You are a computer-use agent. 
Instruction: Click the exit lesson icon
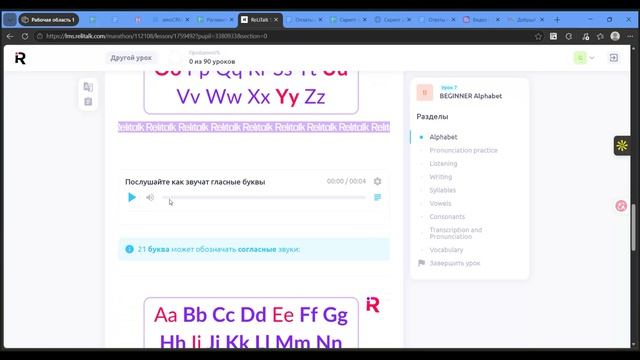pyautogui.click(x=614, y=58)
